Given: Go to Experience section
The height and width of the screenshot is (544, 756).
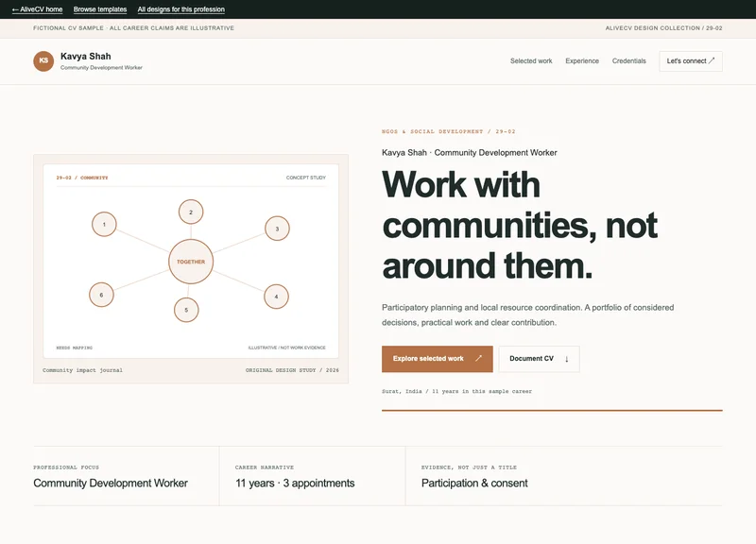Looking at the screenshot, I should [582, 60].
